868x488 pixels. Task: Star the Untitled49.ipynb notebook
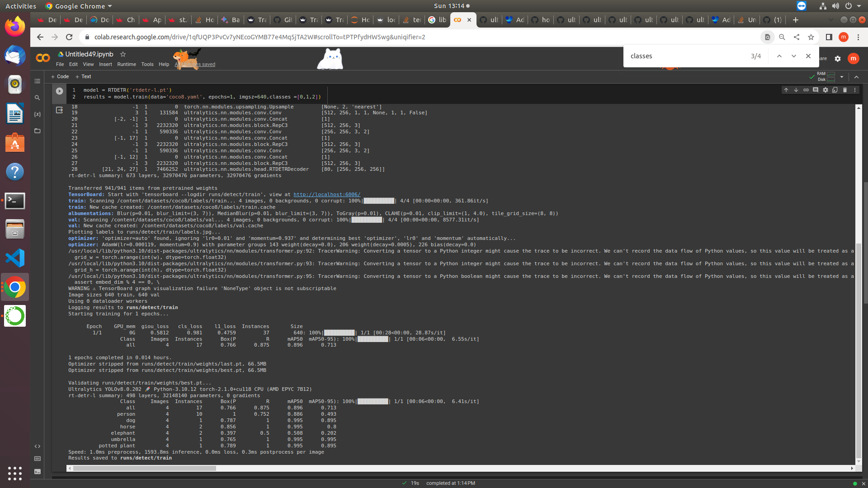(x=123, y=54)
